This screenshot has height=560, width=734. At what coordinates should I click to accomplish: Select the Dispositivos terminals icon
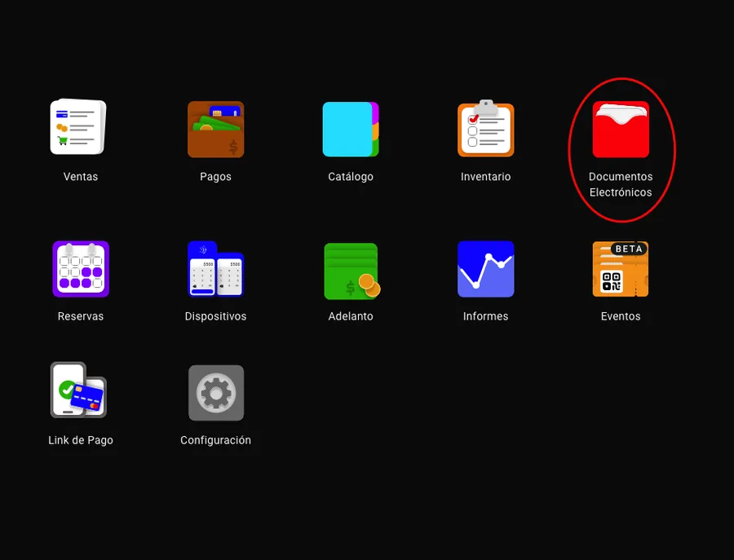pos(216,269)
